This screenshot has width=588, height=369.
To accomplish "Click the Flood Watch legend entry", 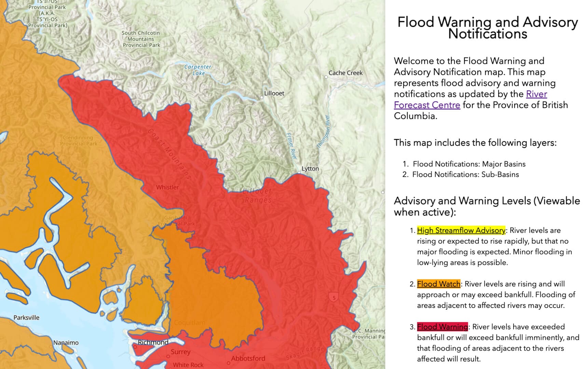I will [x=438, y=284].
